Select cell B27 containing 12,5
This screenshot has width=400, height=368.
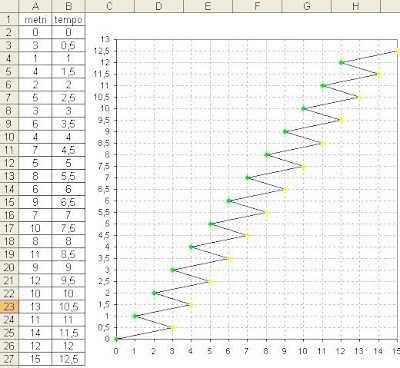(68, 359)
